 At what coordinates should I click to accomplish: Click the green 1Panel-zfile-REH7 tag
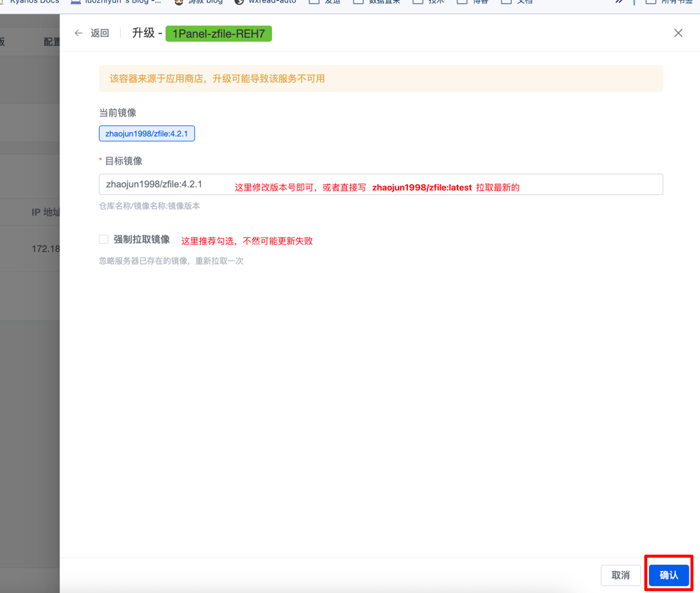218,34
